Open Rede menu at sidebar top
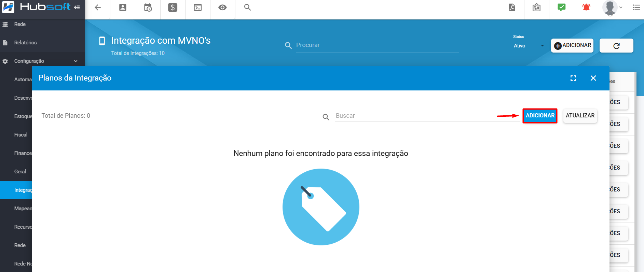Image resolution: width=644 pixels, height=272 pixels. tap(42, 24)
